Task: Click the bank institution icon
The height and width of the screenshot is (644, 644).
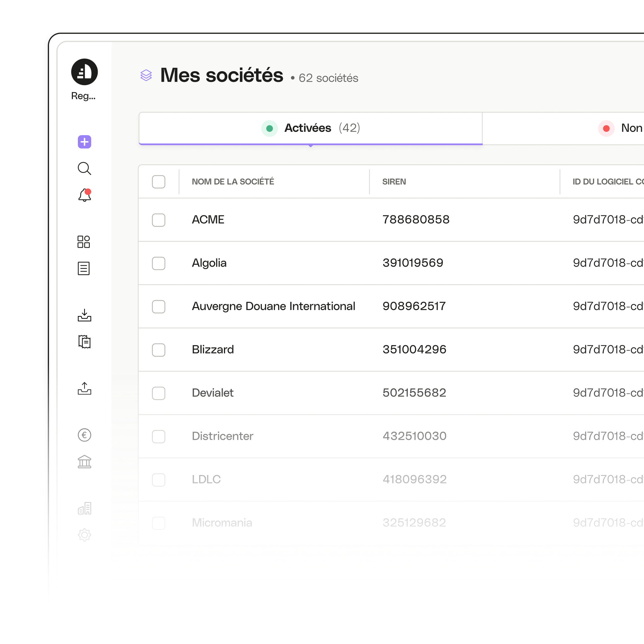Action: click(84, 462)
